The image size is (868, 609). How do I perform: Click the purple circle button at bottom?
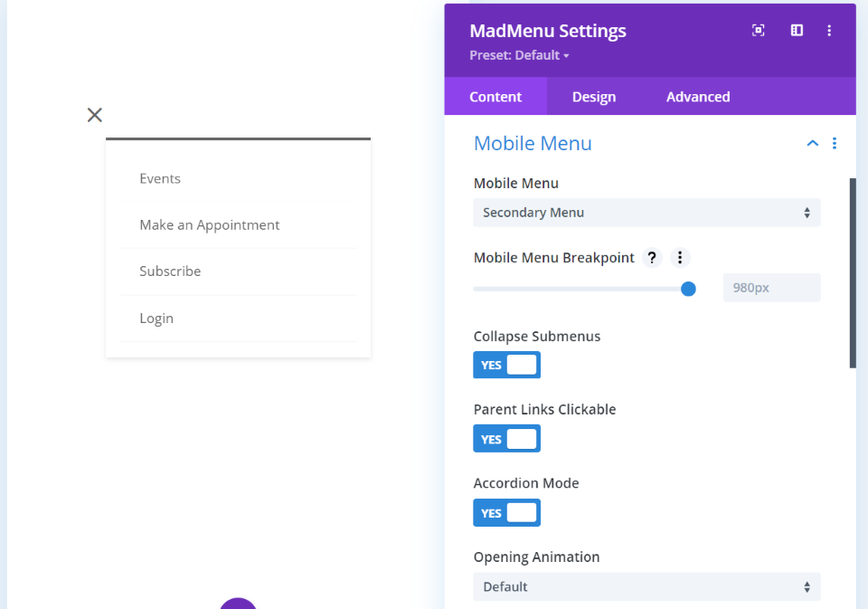tap(238, 604)
